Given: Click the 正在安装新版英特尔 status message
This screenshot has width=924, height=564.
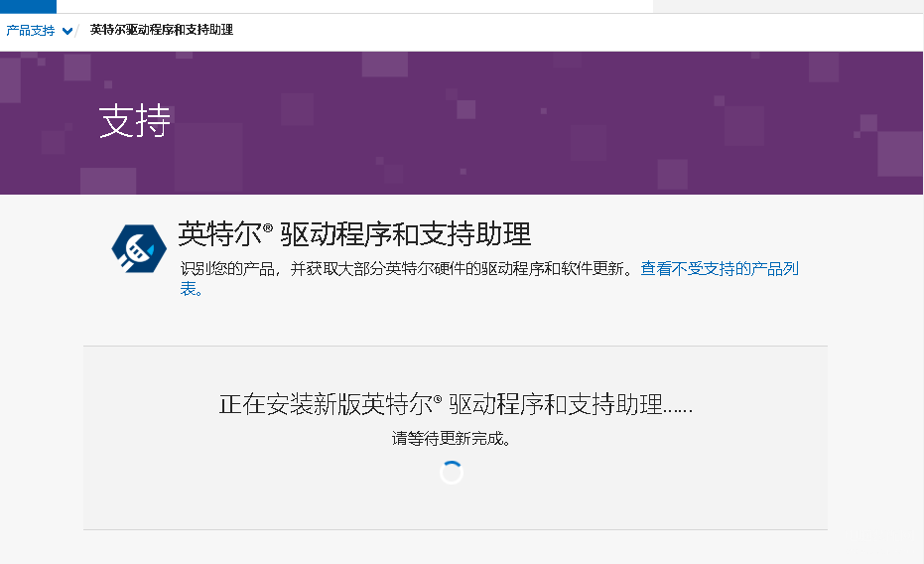Looking at the screenshot, I should tap(456, 405).
